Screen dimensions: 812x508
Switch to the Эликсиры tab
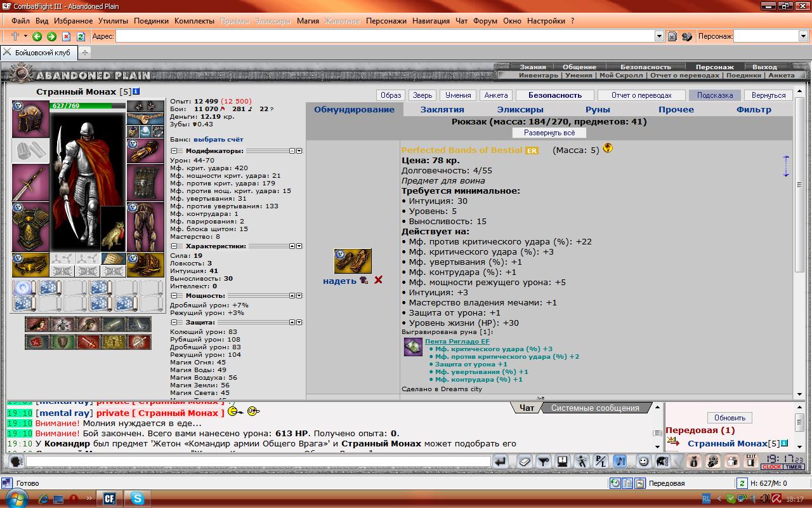tap(520, 109)
